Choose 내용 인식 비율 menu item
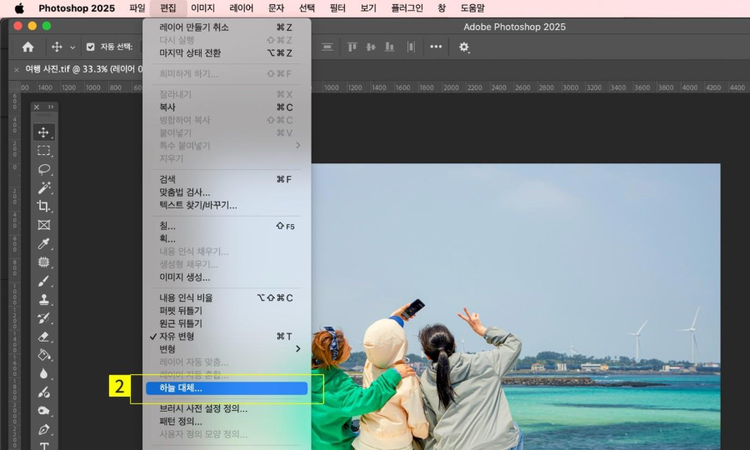The width and height of the screenshot is (750, 450). [226, 297]
